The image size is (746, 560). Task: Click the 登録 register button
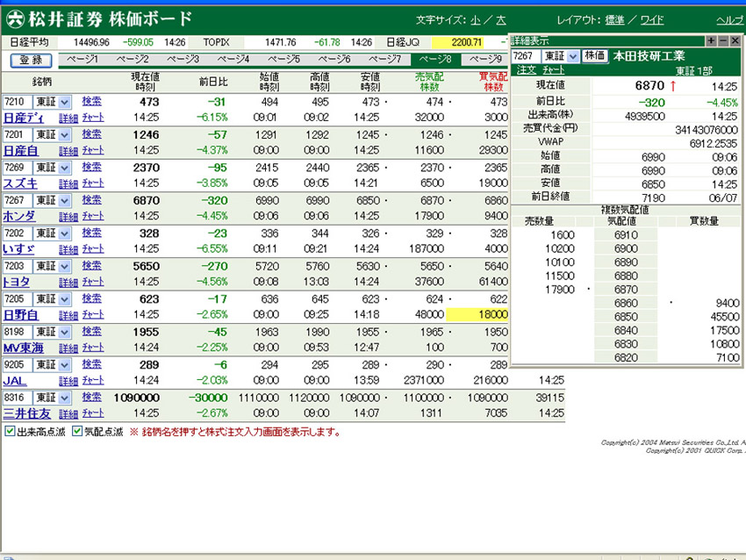(x=31, y=60)
